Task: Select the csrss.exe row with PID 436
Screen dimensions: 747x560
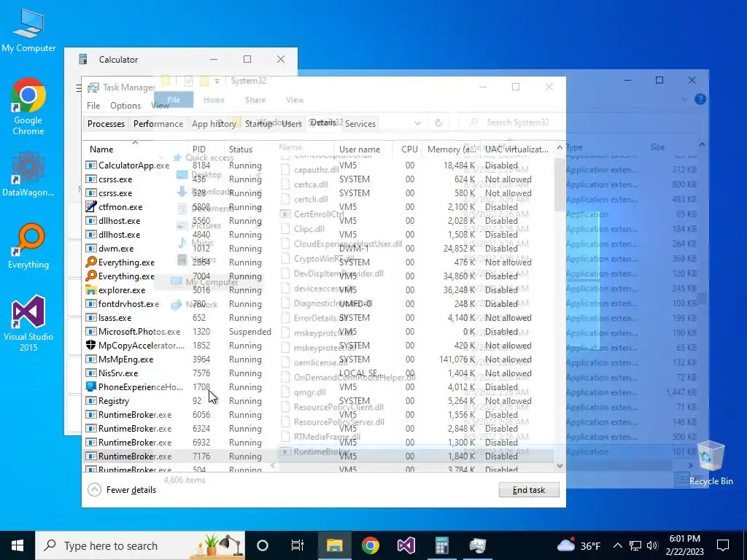Action: tap(318, 179)
